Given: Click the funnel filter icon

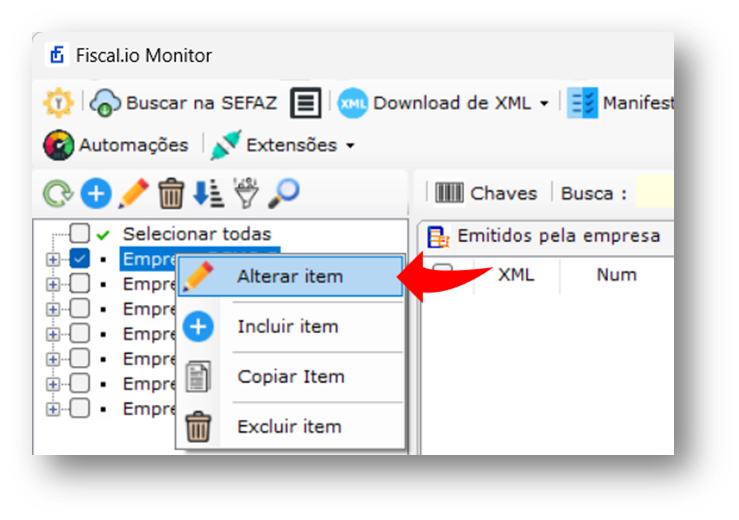Looking at the screenshot, I should pos(246,193).
